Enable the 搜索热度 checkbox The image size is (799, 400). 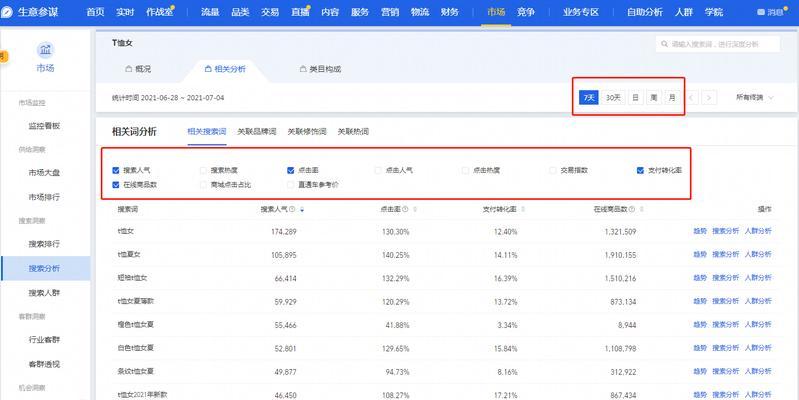click(204, 171)
